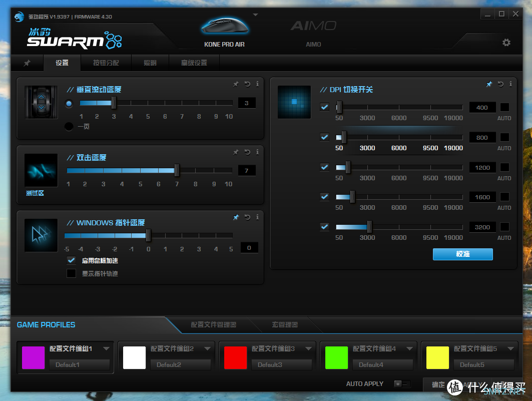Expand profile slot 1 dropdown

(106, 349)
